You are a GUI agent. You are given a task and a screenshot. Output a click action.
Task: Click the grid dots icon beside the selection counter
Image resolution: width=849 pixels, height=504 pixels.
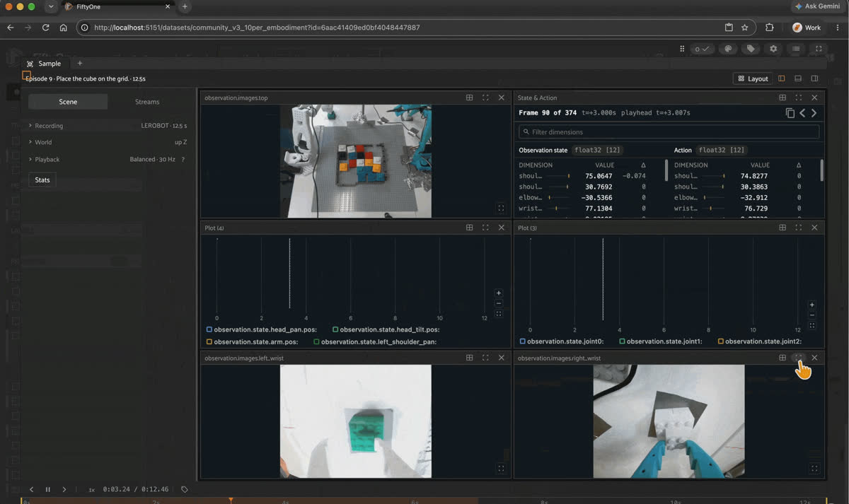click(682, 49)
